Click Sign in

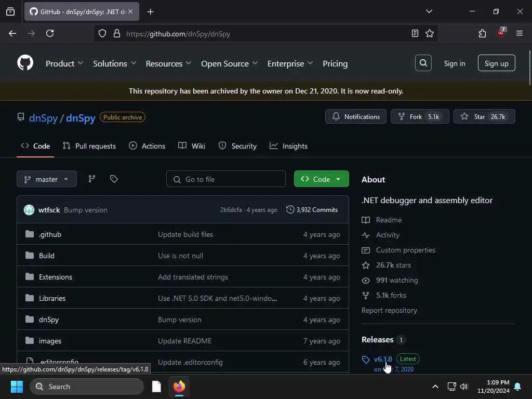454,63
